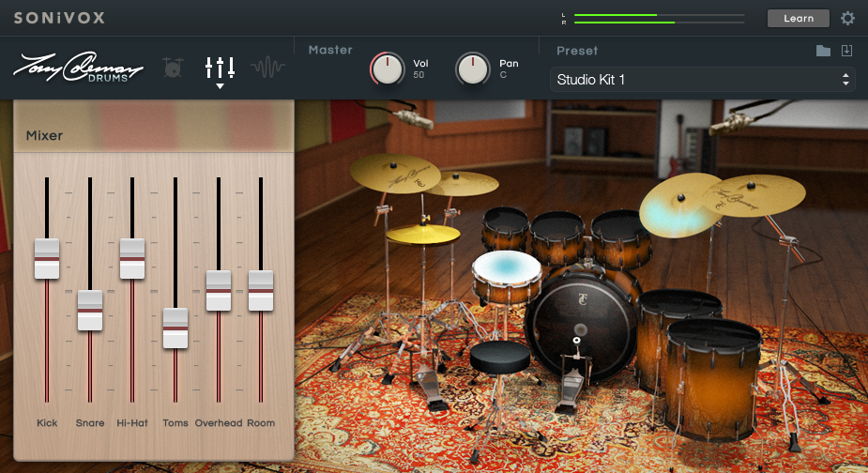
Task: Grab the Overhead fader handle
Action: tap(219, 291)
